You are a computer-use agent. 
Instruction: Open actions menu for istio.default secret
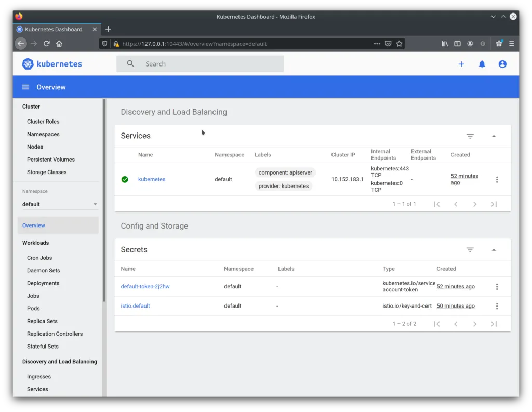(x=497, y=306)
